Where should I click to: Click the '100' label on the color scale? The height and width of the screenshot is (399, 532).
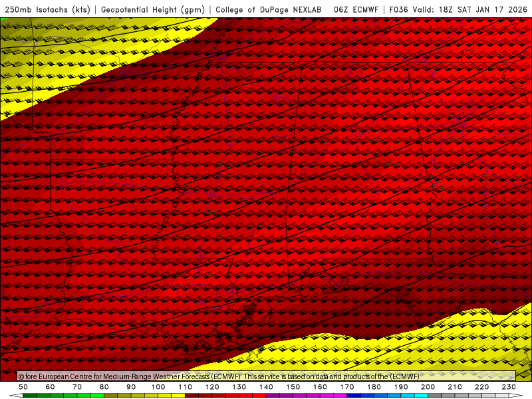tap(158, 387)
